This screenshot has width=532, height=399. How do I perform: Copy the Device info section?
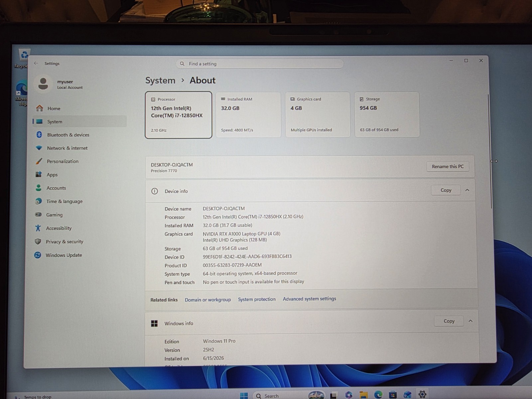coord(446,190)
